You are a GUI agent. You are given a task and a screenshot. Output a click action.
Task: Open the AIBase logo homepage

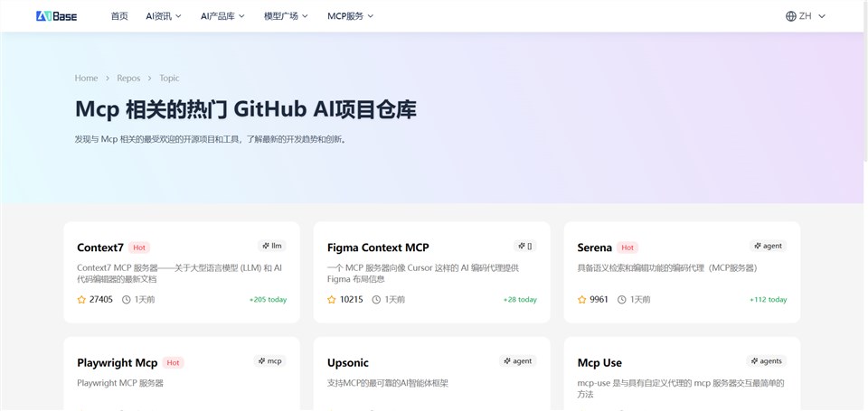coord(56,16)
